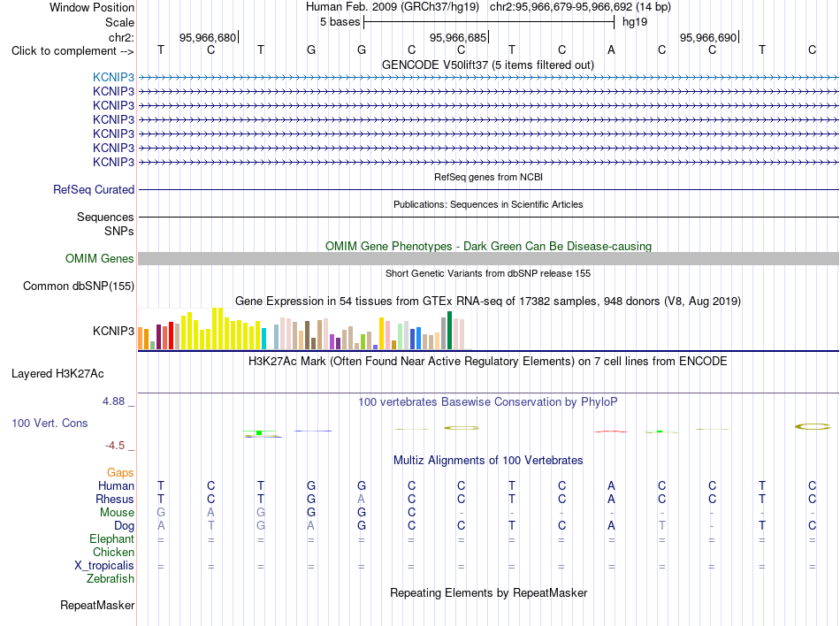The height and width of the screenshot is (626, 840).
Task: Select the 'Rhesus' alignment row label
Action: click(115, 499)
